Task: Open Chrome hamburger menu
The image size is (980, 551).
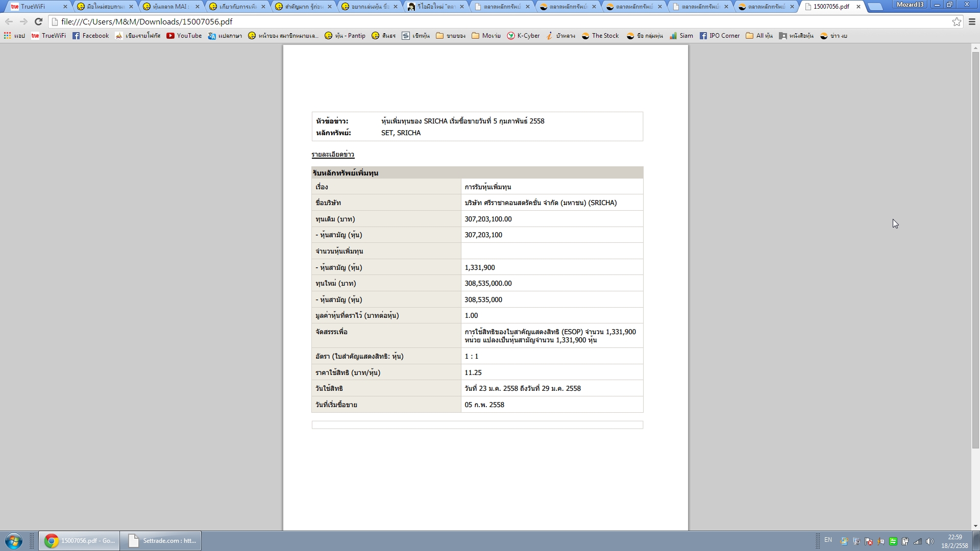Action: click(x=972, y=21)
